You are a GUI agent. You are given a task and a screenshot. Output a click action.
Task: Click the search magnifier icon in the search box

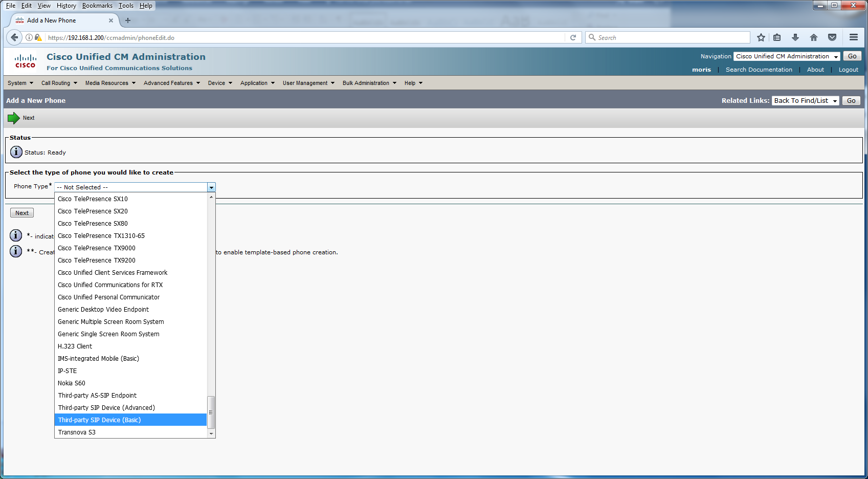click(x=592, y=37)
